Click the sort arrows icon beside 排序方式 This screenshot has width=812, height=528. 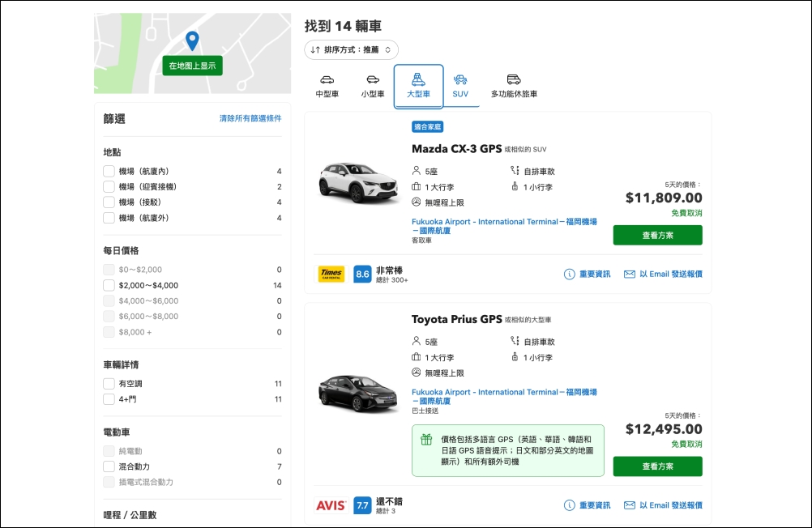[315, 49]
